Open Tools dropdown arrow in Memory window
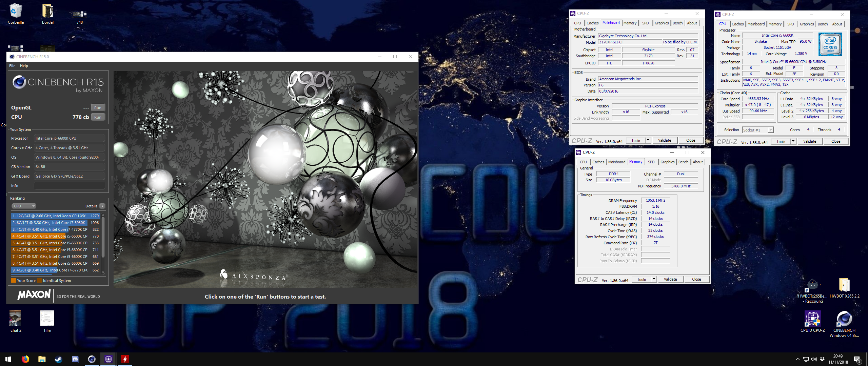 pyautogui.click(x=654, y=279)
